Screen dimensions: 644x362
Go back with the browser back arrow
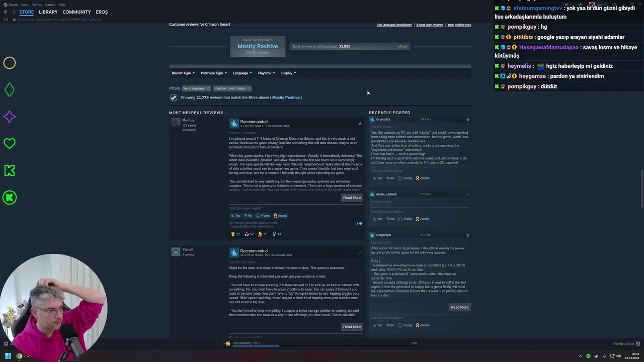(6, 12)
